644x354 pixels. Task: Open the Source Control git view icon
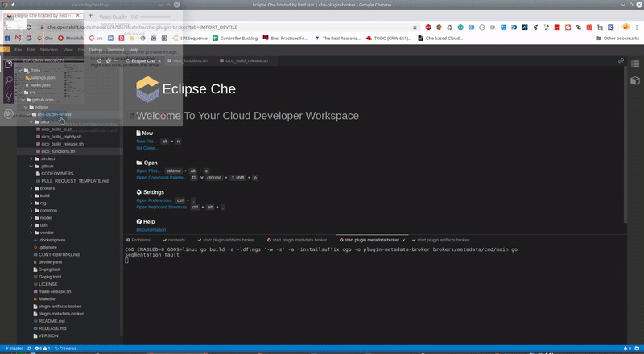click(x=8, y=97)
